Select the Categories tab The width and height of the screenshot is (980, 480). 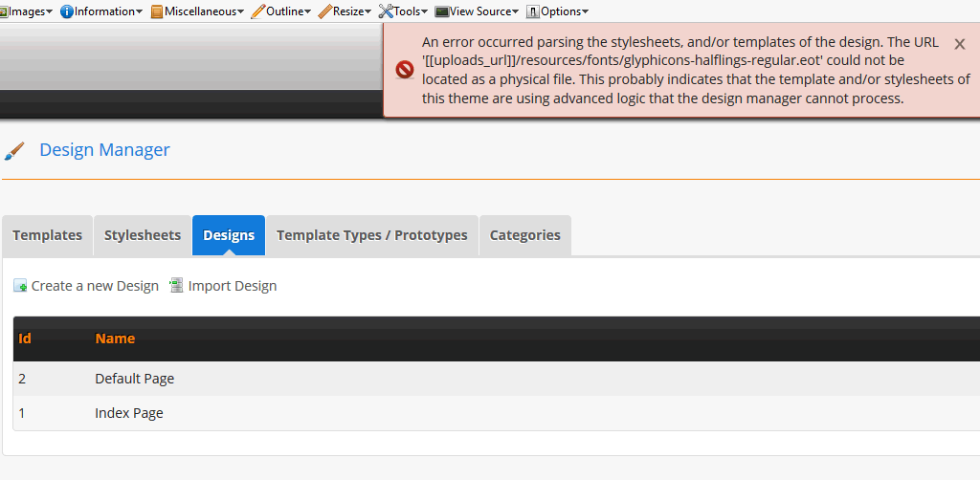pyautogui.click(x=524, y=235)
